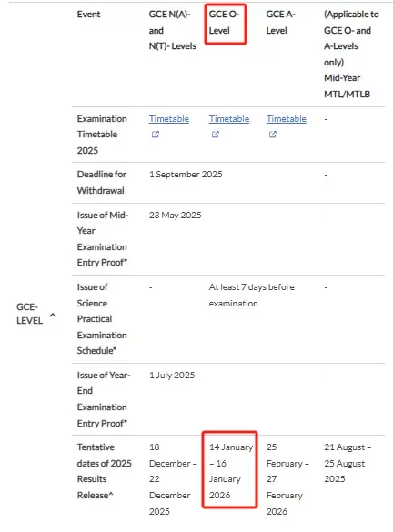Click the Mid-Year MTL/MTLB column header

tap(351, 55)
